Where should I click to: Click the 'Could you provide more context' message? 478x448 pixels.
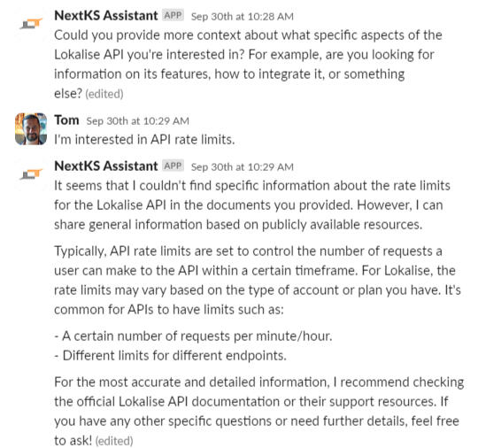[x=248, y=65]
